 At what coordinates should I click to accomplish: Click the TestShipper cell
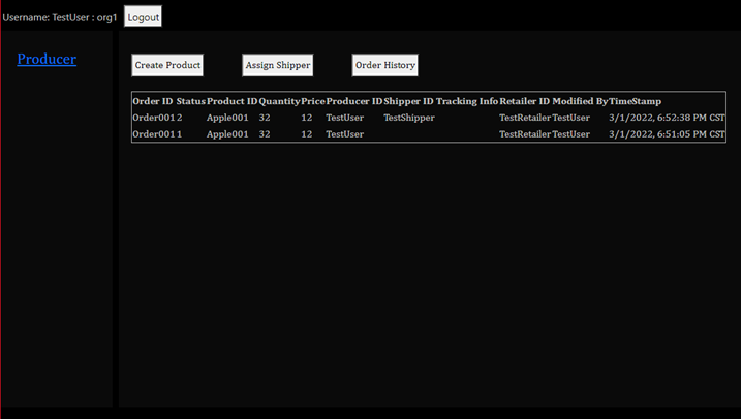[x=409, y=118]
